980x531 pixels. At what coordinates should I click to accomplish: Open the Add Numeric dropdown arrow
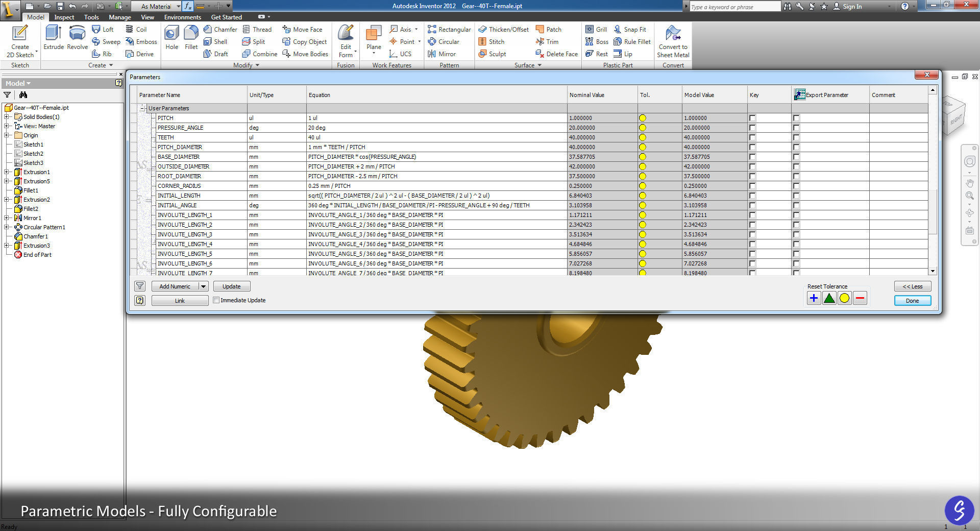[203, 286]
